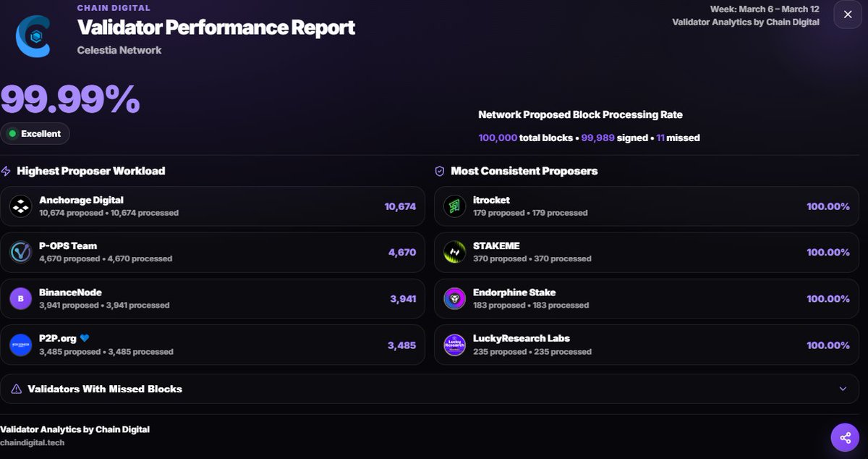Viewport: 868px width, 459px height.
Task: Click the Highest Proposer Workload heading
Action: 91,172
